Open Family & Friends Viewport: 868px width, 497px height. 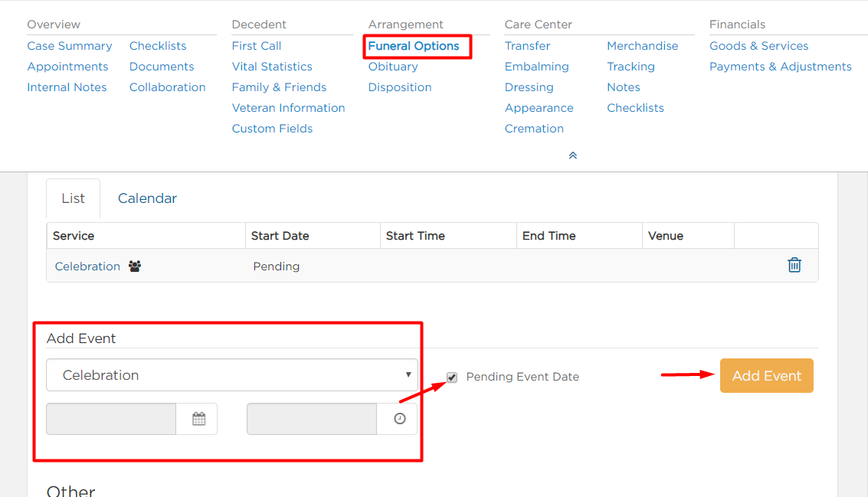click(x=279, y=87)
